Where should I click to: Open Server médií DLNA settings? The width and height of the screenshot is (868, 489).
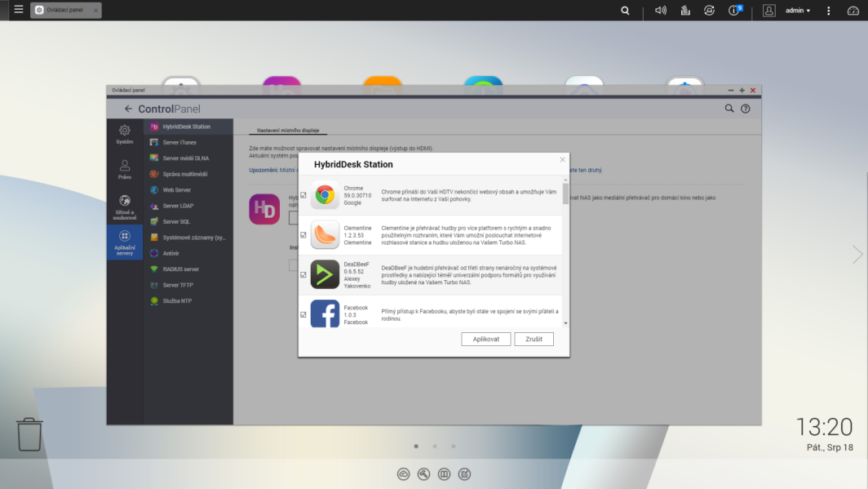(188, 158)
